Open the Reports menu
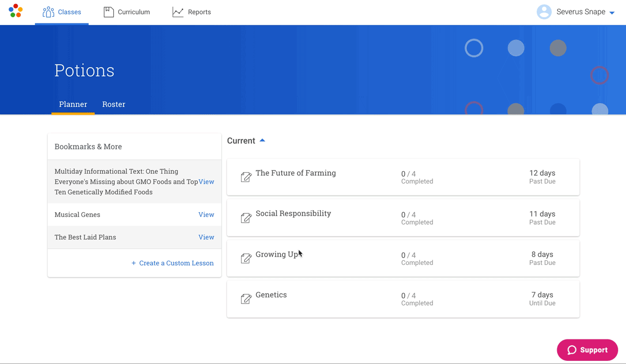The width and height of the screenshot is (626, 364). click(191, 12)
